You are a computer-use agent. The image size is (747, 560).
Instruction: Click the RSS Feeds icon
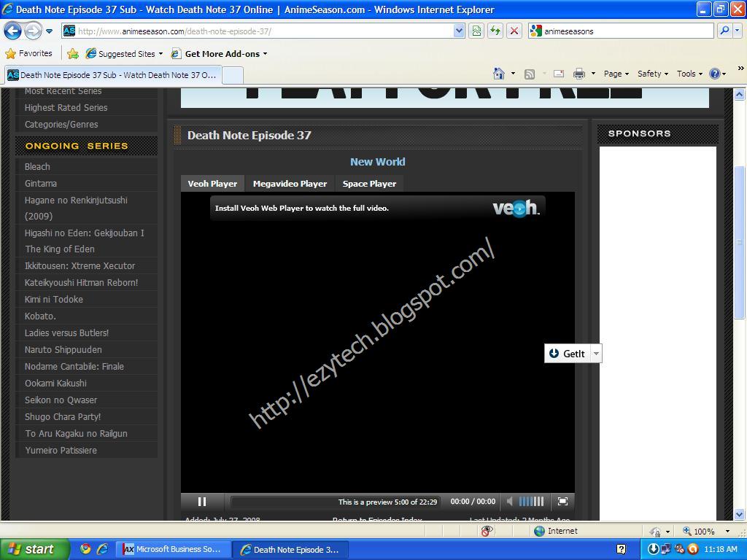coord(530,74)
